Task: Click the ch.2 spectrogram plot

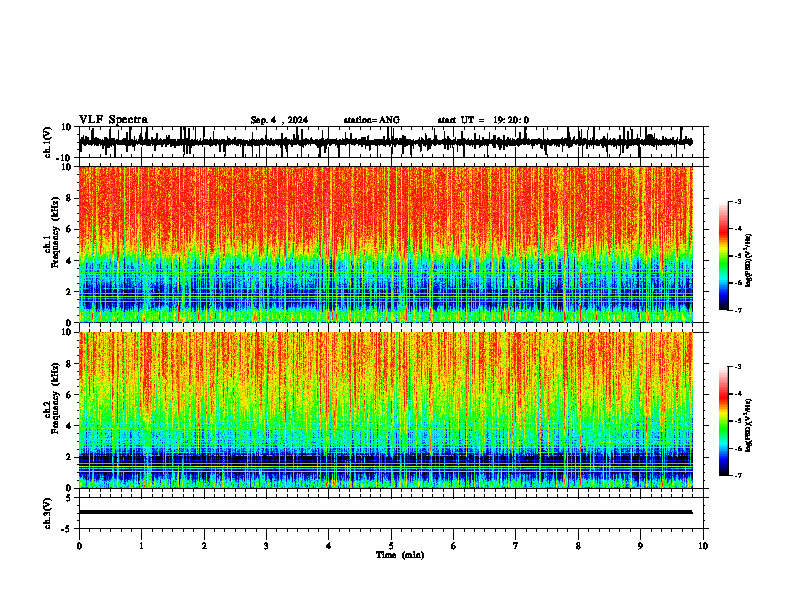Action: (386, 410)
